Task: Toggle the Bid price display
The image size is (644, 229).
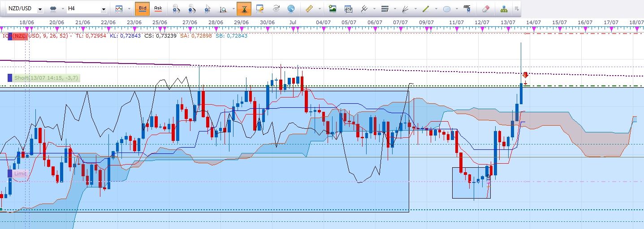Action: [x=142, y=8]
